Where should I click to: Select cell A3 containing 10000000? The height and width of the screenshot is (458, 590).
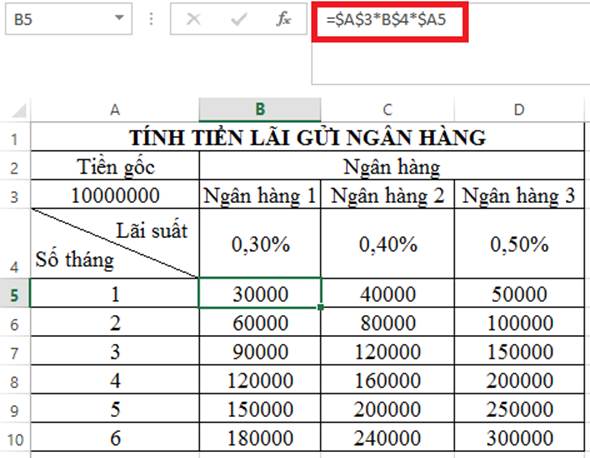115,195
